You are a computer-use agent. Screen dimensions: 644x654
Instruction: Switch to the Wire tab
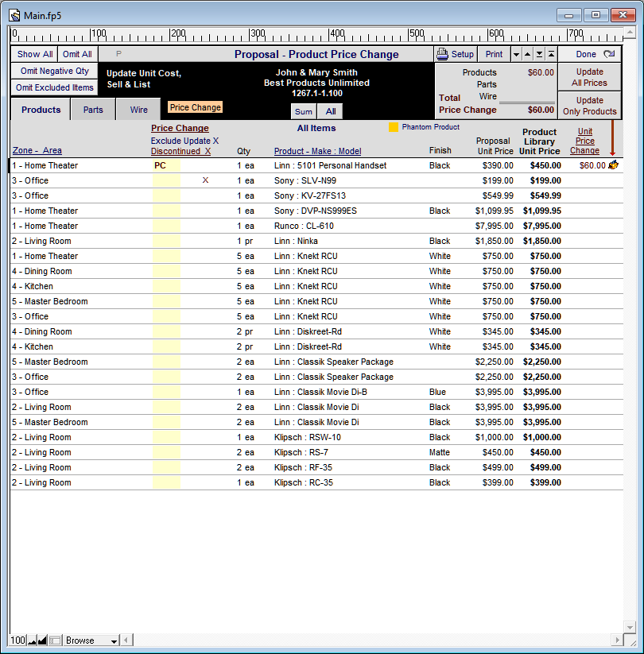click(x=138, y=110)
